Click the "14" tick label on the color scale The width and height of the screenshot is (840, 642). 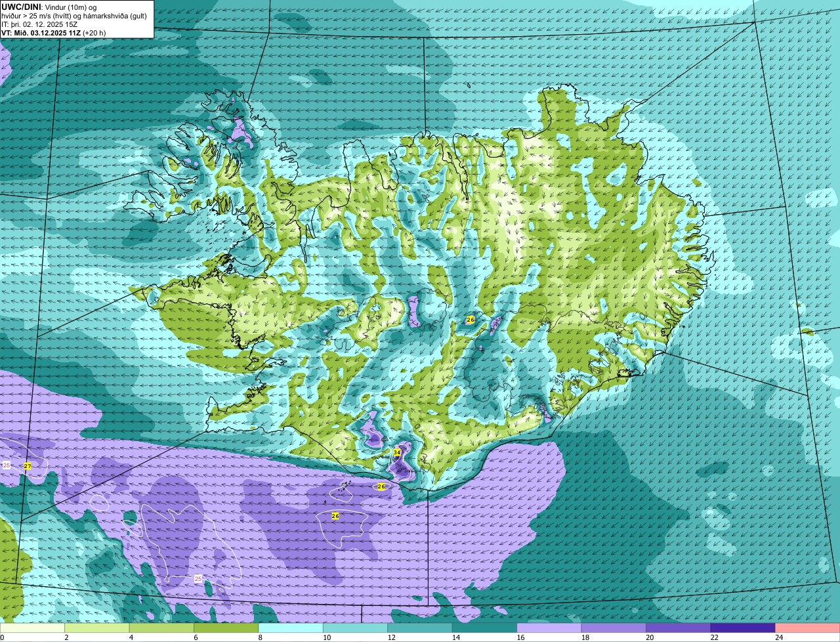[455, 637]
